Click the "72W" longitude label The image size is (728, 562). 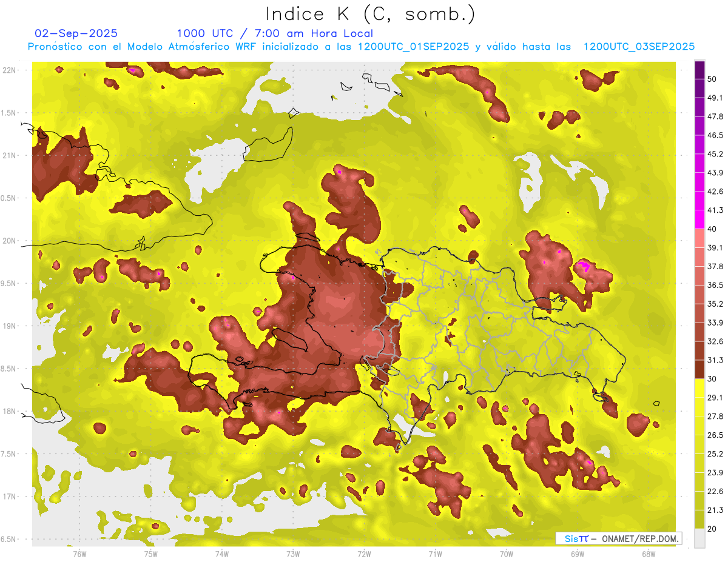coord(364,554)
